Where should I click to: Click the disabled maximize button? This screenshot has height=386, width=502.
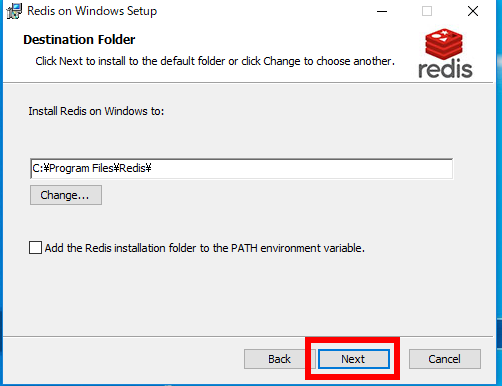tap(427, 11)
